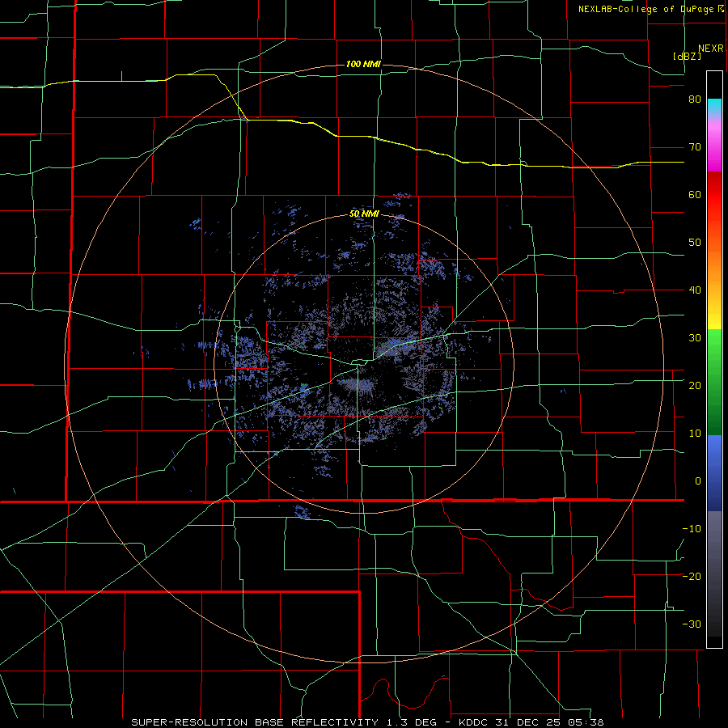Image resolution: width=728 pixels, height=728 pixels.
Task: Click the 20 dBZ scale value
Action: click(x=695, y=386)
